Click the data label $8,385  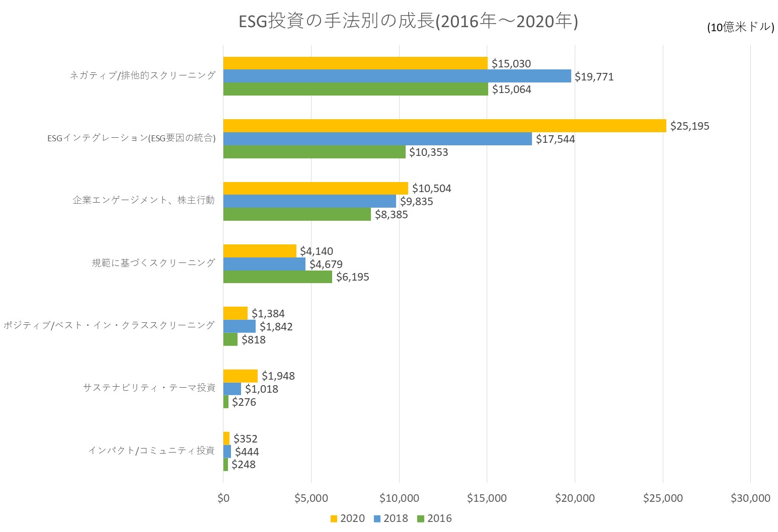pyautogui.click(x=392, y=214)
